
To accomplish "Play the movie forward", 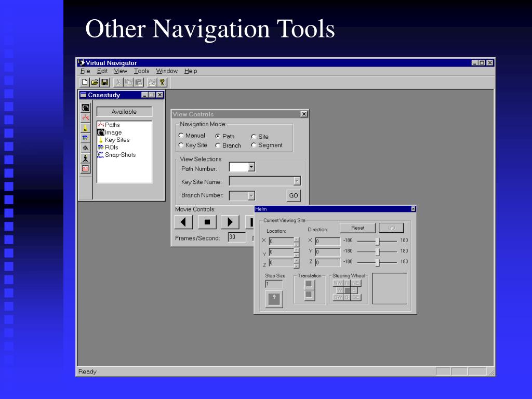I will click(230, 222).
